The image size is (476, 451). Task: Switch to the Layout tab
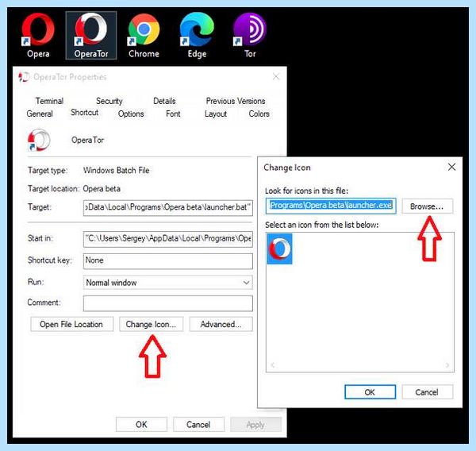216,114
